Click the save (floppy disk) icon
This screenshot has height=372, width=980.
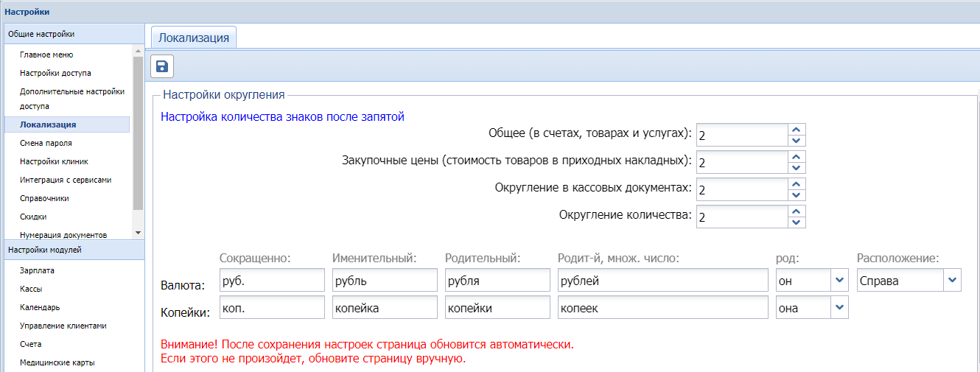(x=162, y=66)
